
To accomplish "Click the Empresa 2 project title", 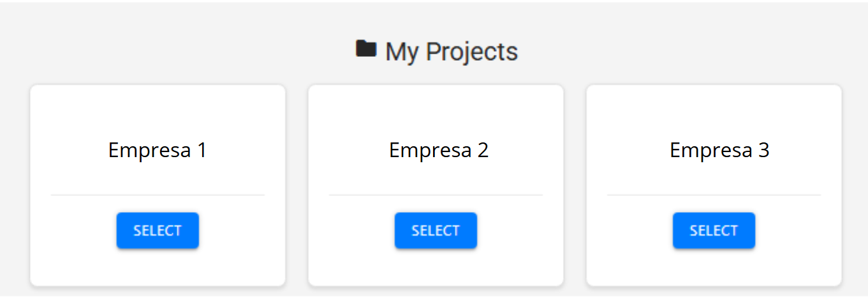I will click(439, 150).
